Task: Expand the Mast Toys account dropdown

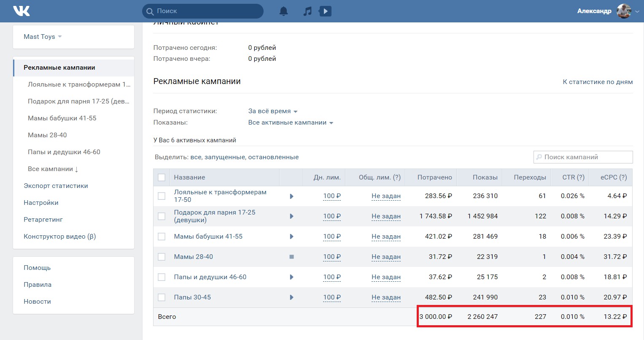Action: point(43,37)
